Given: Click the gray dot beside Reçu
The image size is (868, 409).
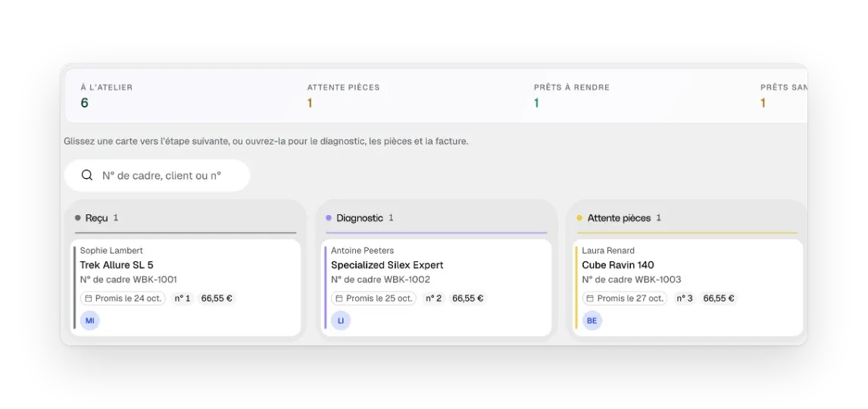Looking at the screenshot, I should tap(78, 218).
